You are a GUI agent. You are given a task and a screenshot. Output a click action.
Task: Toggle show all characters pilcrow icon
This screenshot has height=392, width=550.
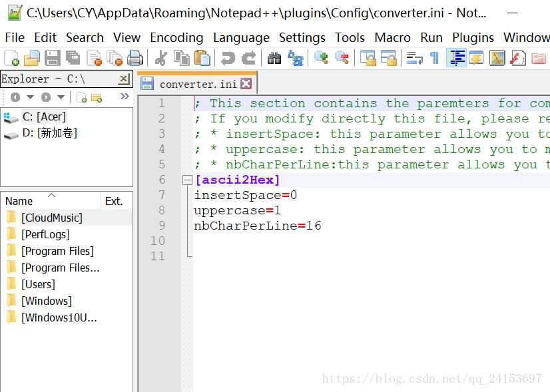coord(434,58)
